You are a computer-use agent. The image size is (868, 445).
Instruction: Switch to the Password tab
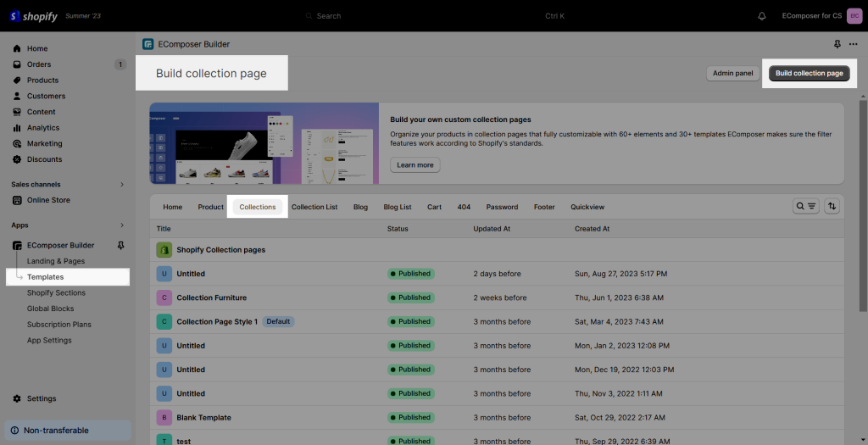click(502, 207)
